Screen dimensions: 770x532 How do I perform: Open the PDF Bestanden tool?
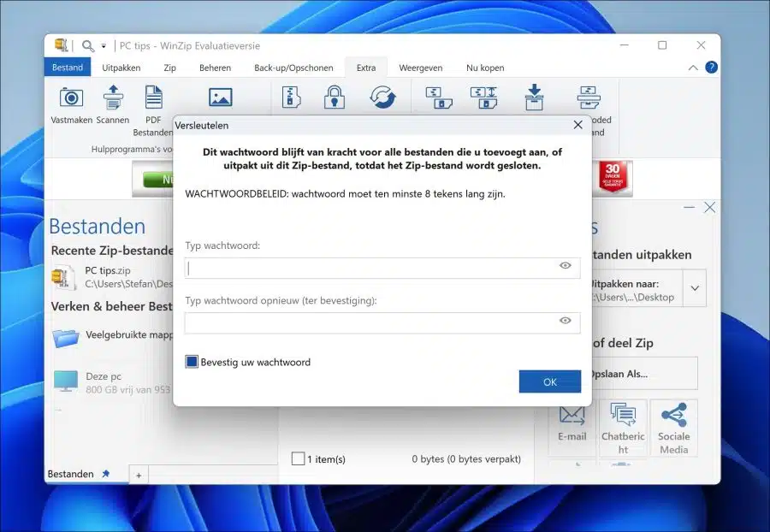(153, 111)
